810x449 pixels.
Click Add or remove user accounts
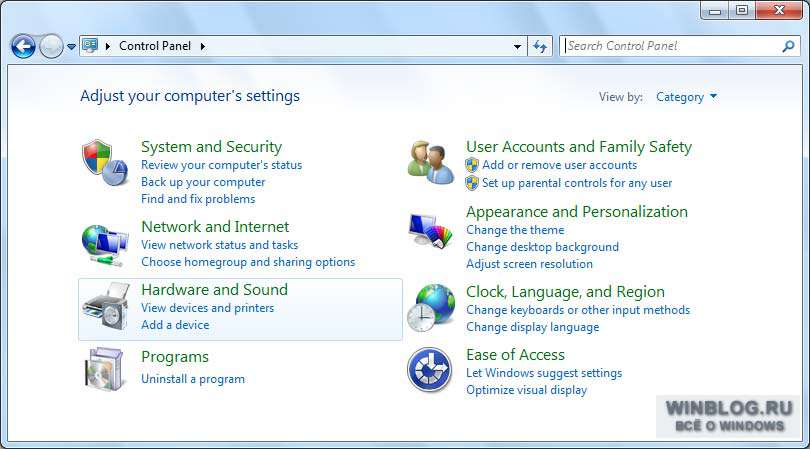pyautogui.click(x=559, y=165)
